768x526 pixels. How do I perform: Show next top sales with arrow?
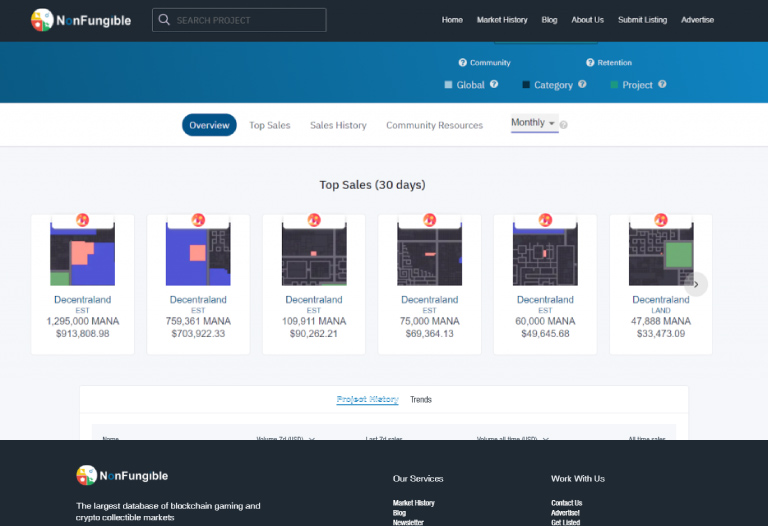pyautogui.click(x=696, y=284)
